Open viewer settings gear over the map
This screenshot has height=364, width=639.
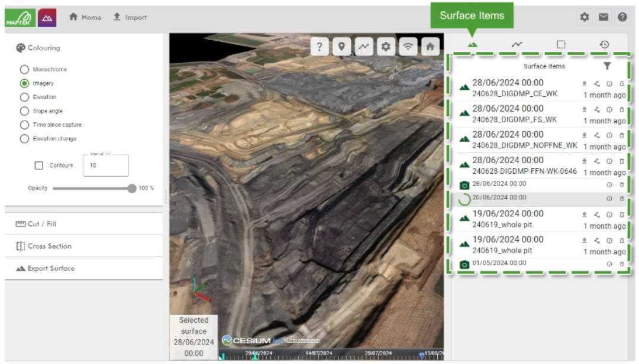coord(386,47)
